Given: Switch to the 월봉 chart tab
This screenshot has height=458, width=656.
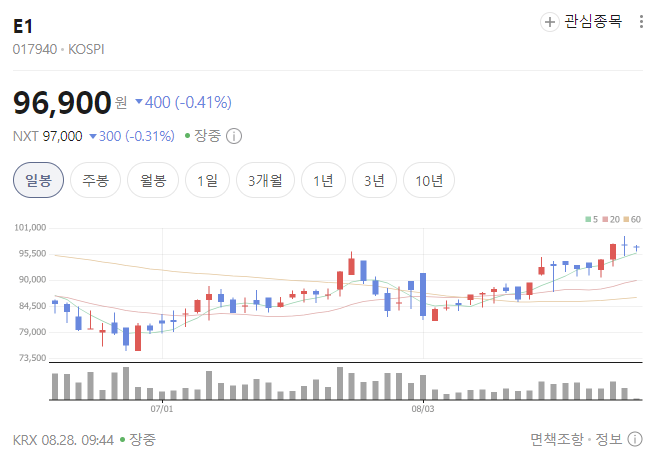Looking at the screenshot, I should 153,180.
